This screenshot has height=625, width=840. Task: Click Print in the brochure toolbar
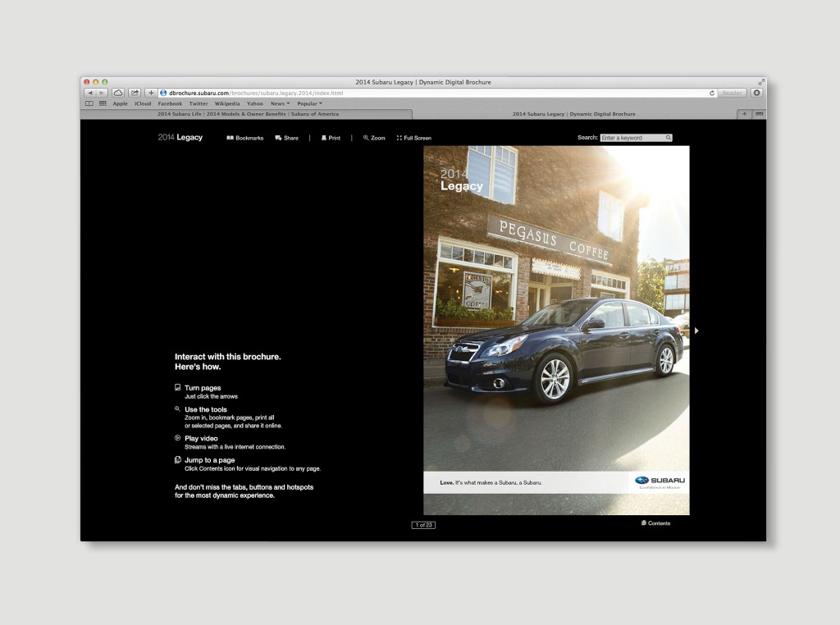(x=331, y=138)
